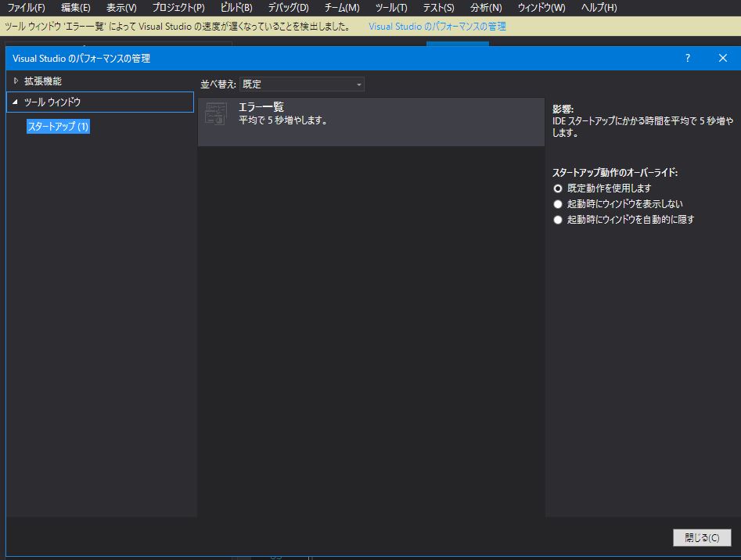
Task: Open the ツール(T) menu
Action: pyautogui.click(x=391, y=8)
